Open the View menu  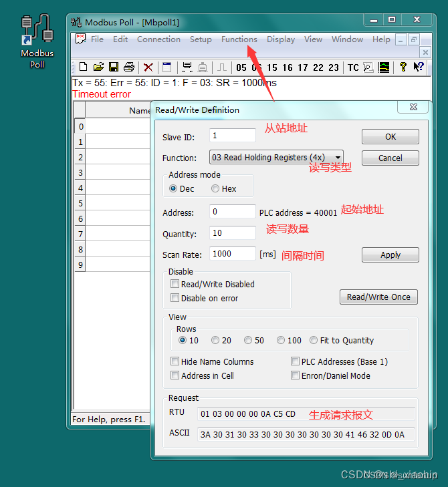[x=313, y=39]
